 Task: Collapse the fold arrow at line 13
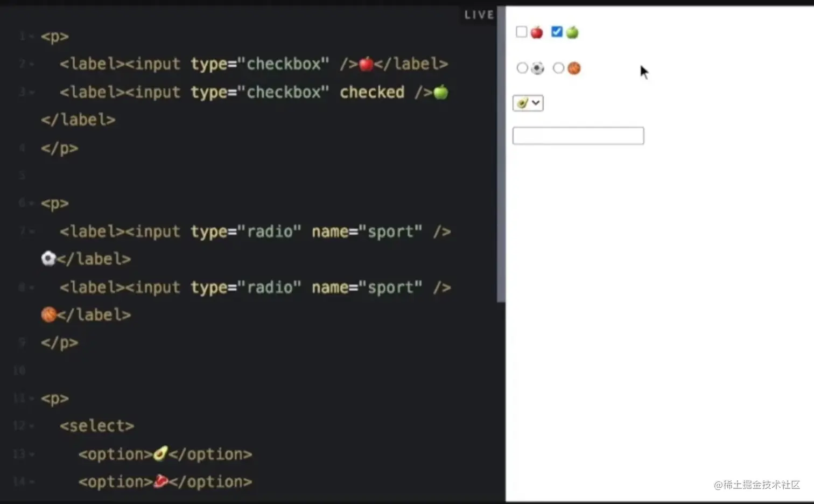[32, 454]
